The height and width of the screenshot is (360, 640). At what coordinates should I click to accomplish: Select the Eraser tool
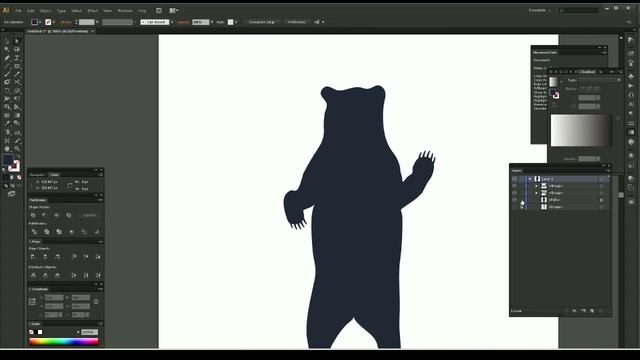point(17,82)
